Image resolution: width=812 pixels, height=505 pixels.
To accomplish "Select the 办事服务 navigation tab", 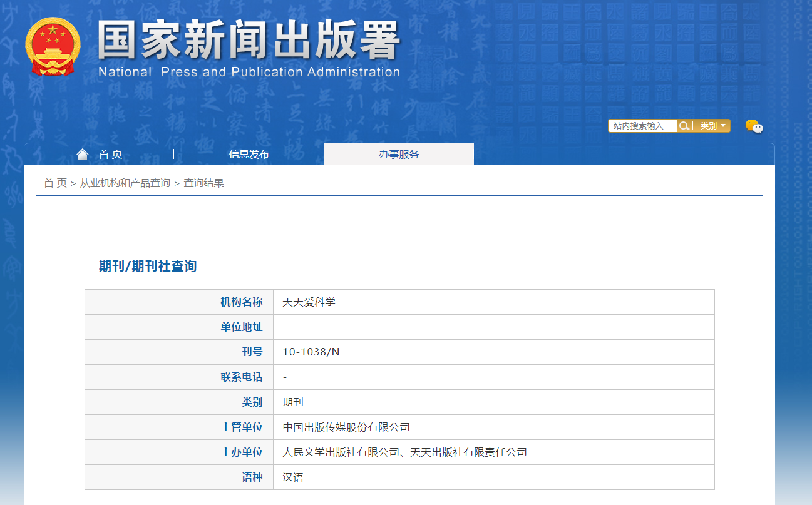I will [x=399, y=155].
